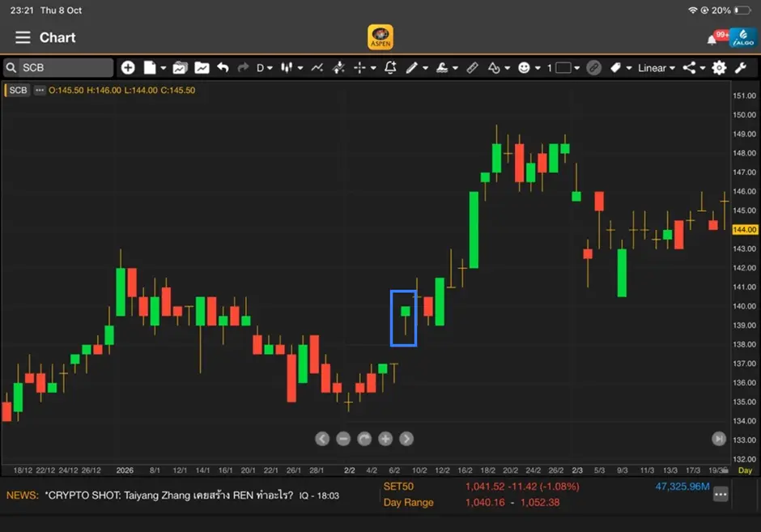Toggle the link chart button

point(593,67)
